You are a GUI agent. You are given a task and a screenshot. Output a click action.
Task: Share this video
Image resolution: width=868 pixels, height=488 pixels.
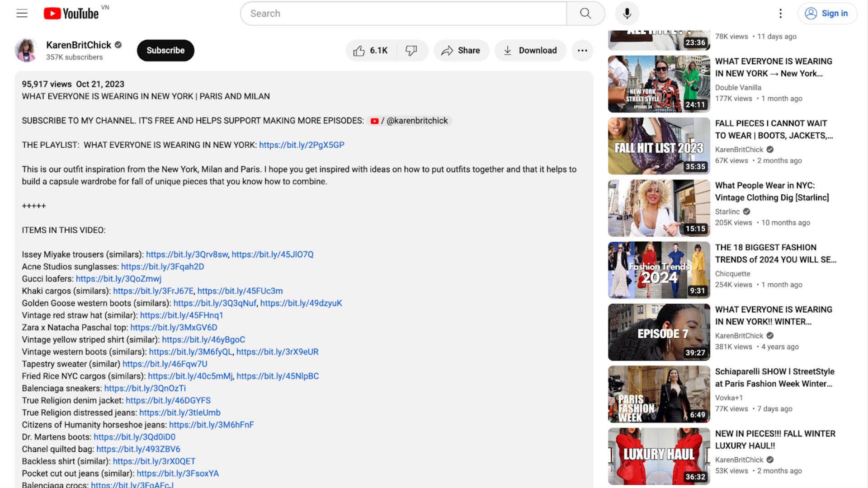[x=461, y=51]
